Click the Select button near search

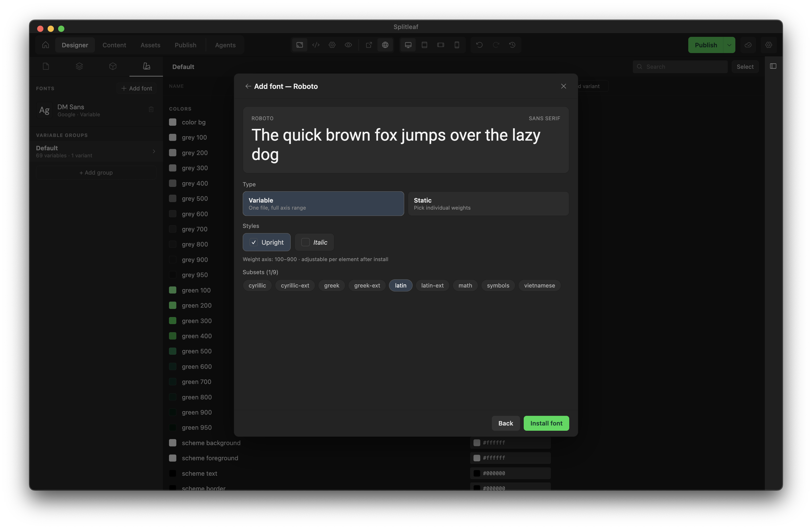(745, 66)
